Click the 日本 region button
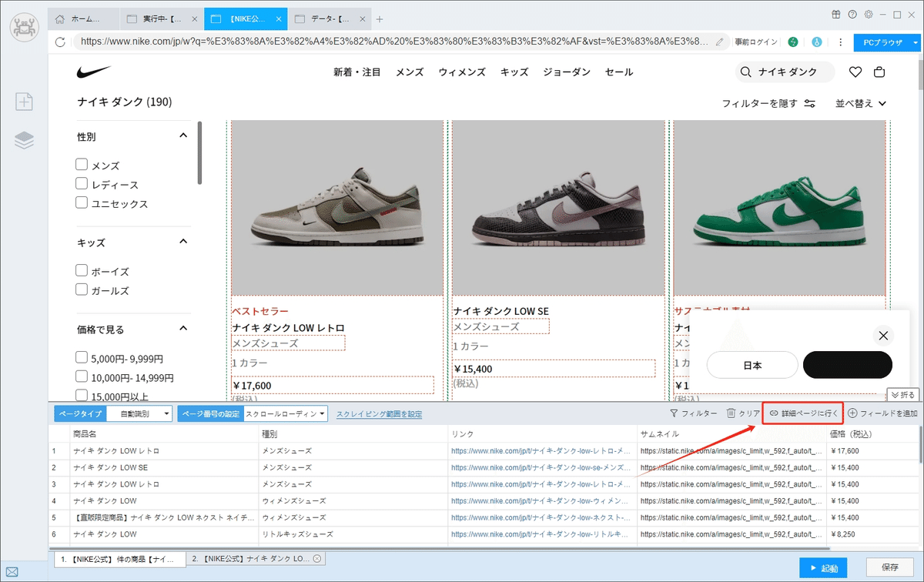 [752, 365]
